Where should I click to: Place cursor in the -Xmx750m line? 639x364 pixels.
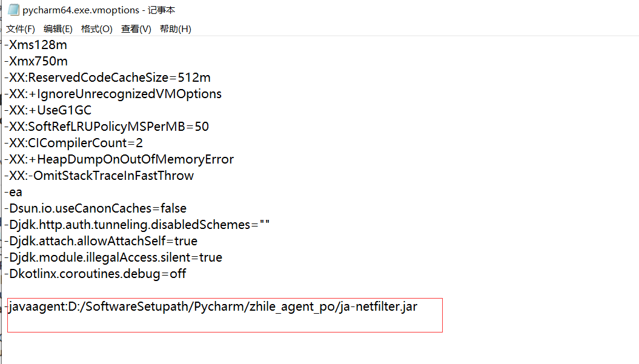36,61
